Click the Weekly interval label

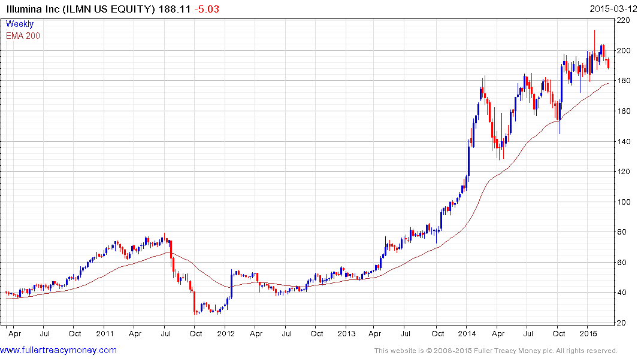point(20,24)
